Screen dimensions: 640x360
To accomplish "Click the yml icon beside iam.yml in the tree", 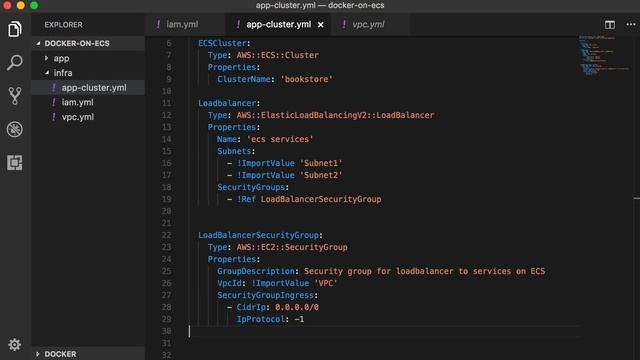I will (x=53, y=102).
